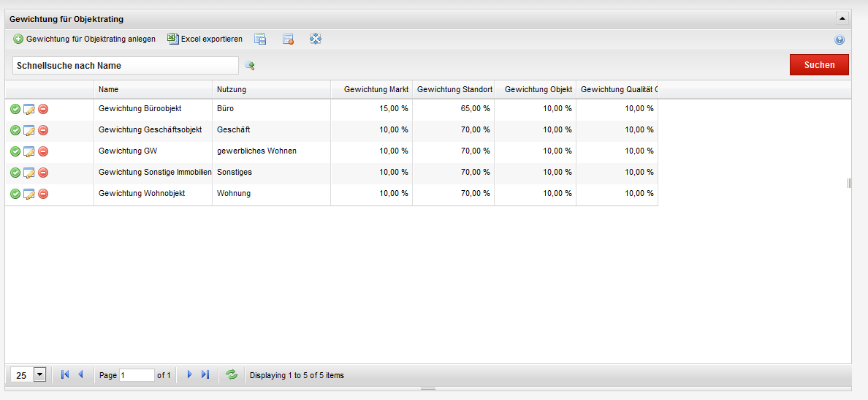Select the Gewichtung Wohnobjekt name cell
Image resolution: width=868 pixels, height=400 pixels.
[153, 193]
